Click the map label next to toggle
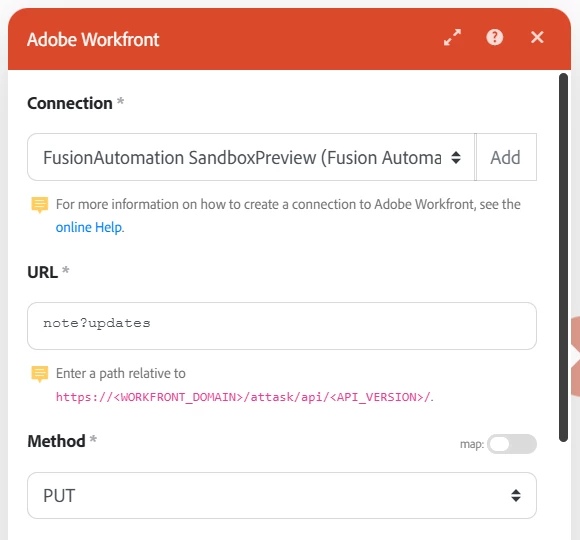 coord(472,444)
